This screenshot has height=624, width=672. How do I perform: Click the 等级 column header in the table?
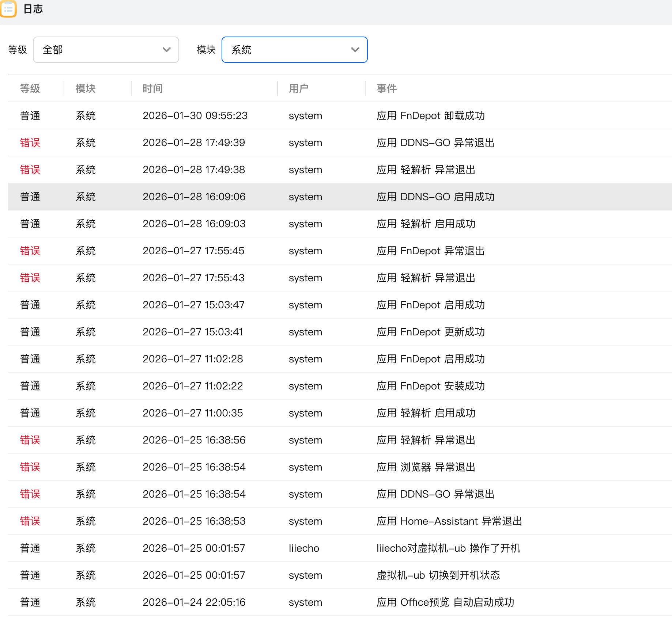point(30,88)
